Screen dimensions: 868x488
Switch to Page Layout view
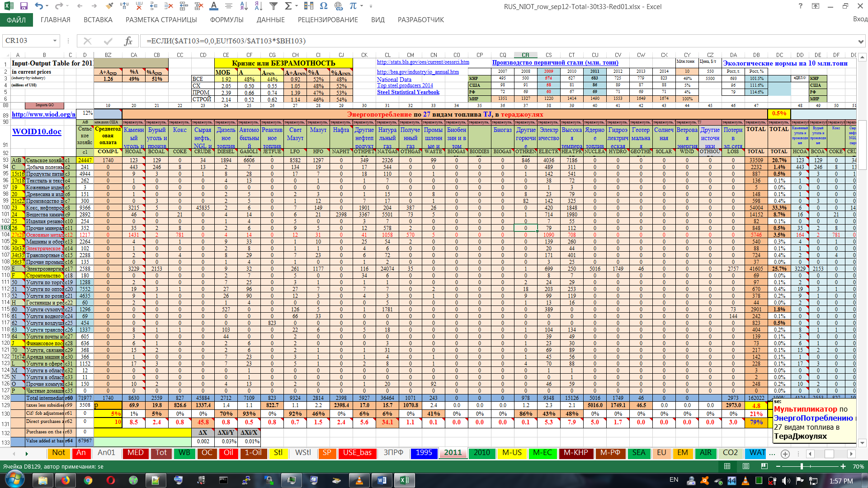point(746,466)
